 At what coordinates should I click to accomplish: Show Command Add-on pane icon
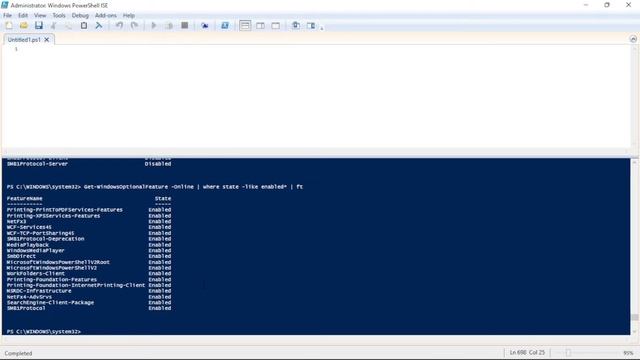coord(311,25)
